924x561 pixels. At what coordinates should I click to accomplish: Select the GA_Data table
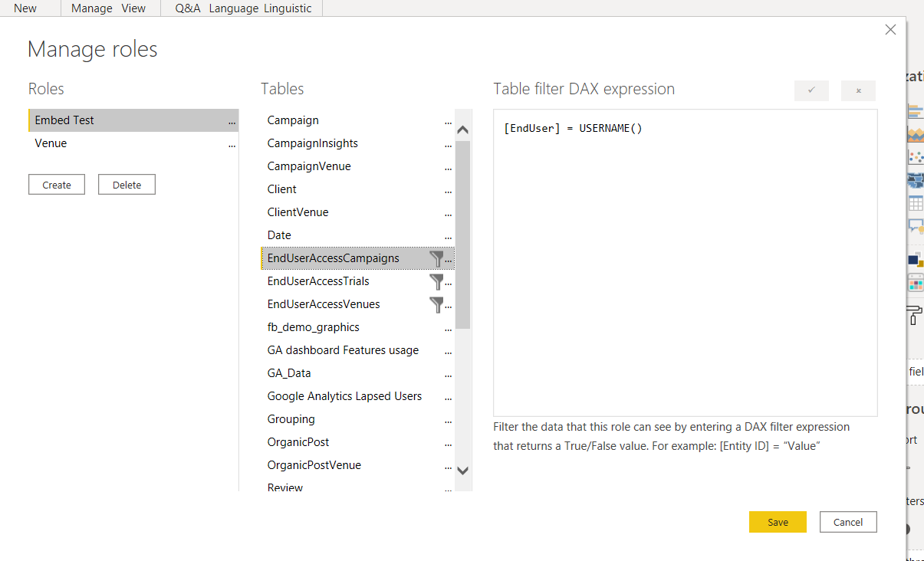click(358, 373)
